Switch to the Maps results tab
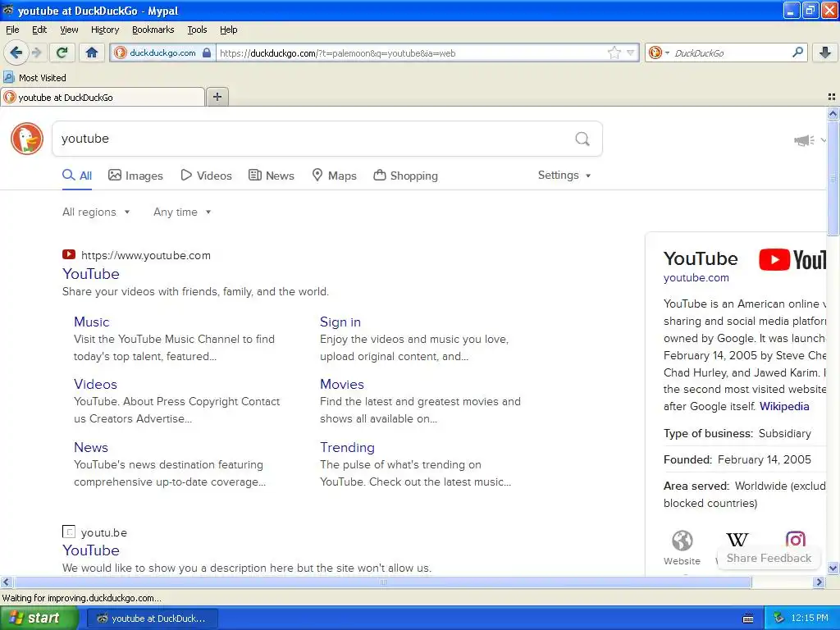This screenshot has height=630, width=840. click(335, 176)
